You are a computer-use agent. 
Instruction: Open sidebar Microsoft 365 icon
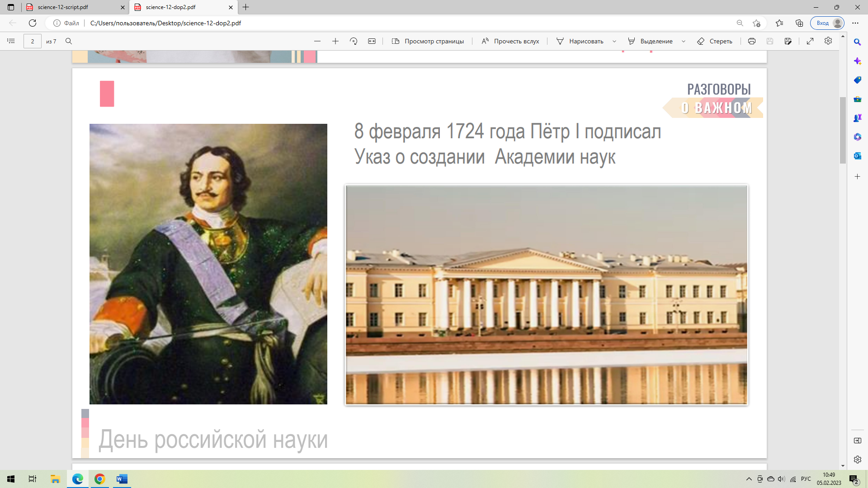pos(857,137)
